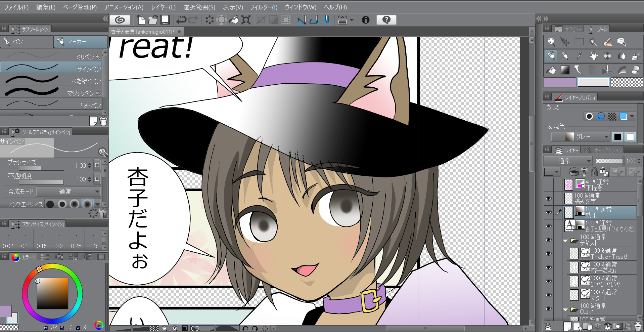Open the 表現色 グレー dropdown
Viewport: 644px width, 332px height.
[581, 137]
